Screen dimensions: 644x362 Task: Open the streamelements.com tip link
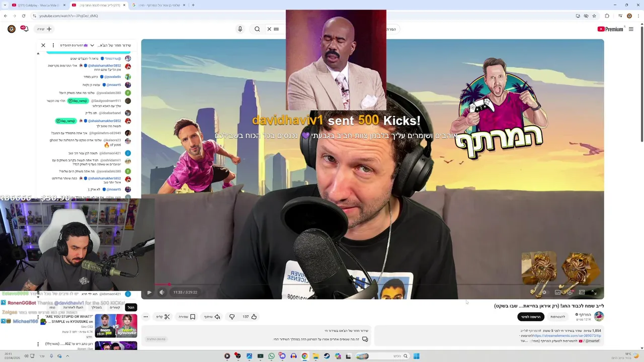pyautogui.click(x=567, y=336)
